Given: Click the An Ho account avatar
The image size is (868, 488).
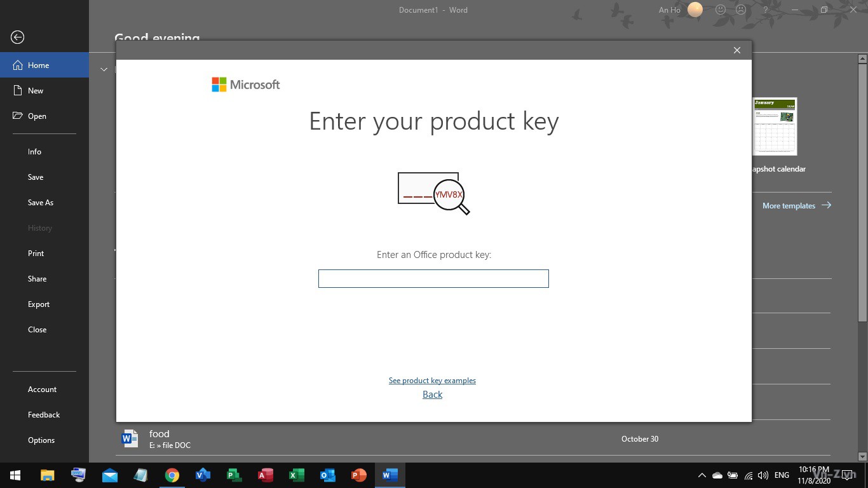Looking at the screenshot, I should (695, 10).
